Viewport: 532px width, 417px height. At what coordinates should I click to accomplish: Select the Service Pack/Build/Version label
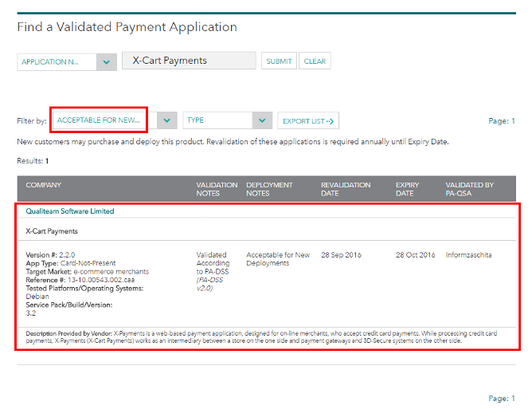click(x=68, y=305)
